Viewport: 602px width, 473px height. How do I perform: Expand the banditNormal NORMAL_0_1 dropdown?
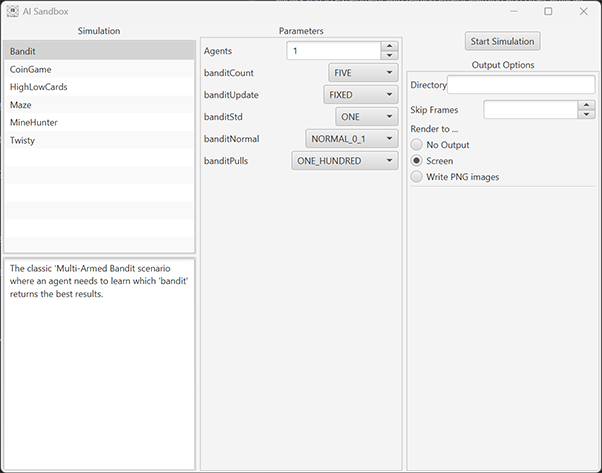351,139
